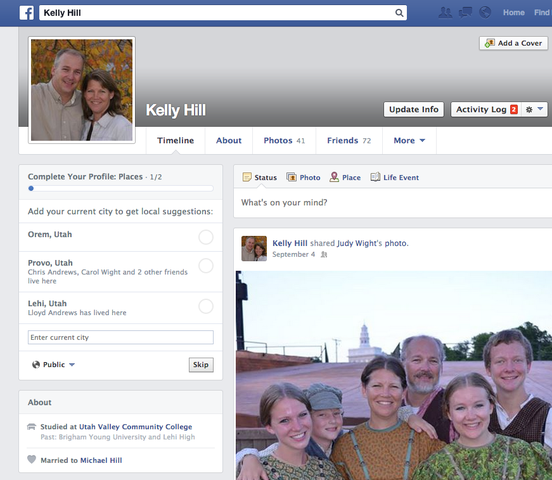Click the Add a Cover photo icon

[489, 43]
